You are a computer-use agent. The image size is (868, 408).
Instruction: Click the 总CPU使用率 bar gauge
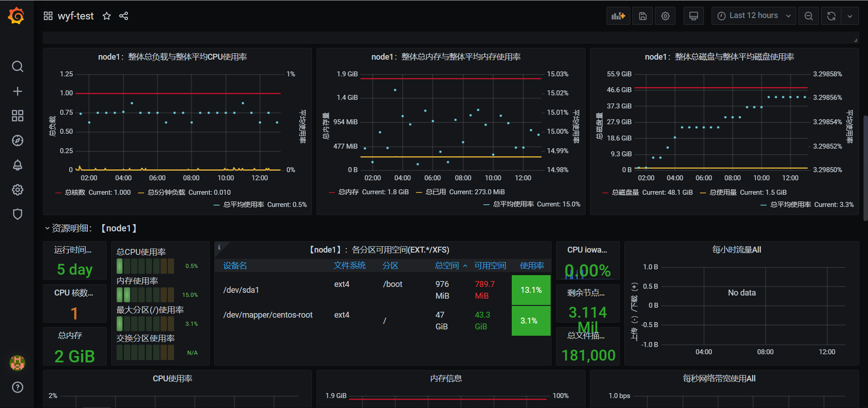pyautogui.click(x=146, y=266)
